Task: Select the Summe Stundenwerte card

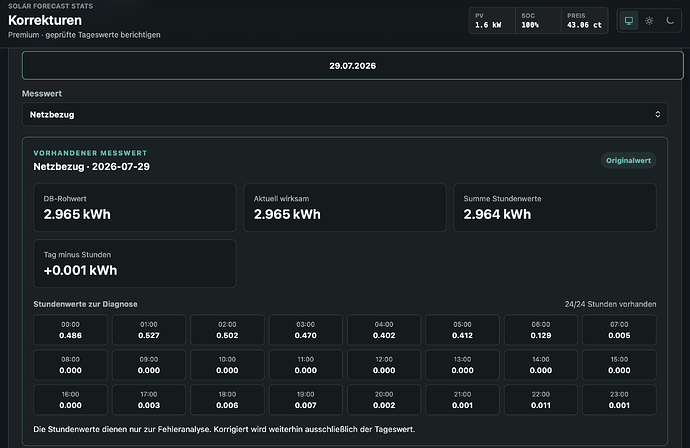Action: [555, 208]
